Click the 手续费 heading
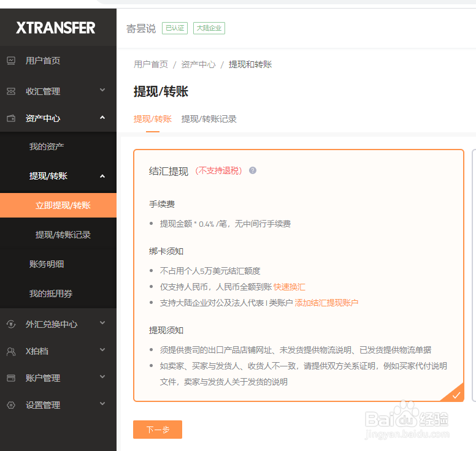The height and width of the screenshot is (451, 476). pyautogui.click(x=162, y=204)
